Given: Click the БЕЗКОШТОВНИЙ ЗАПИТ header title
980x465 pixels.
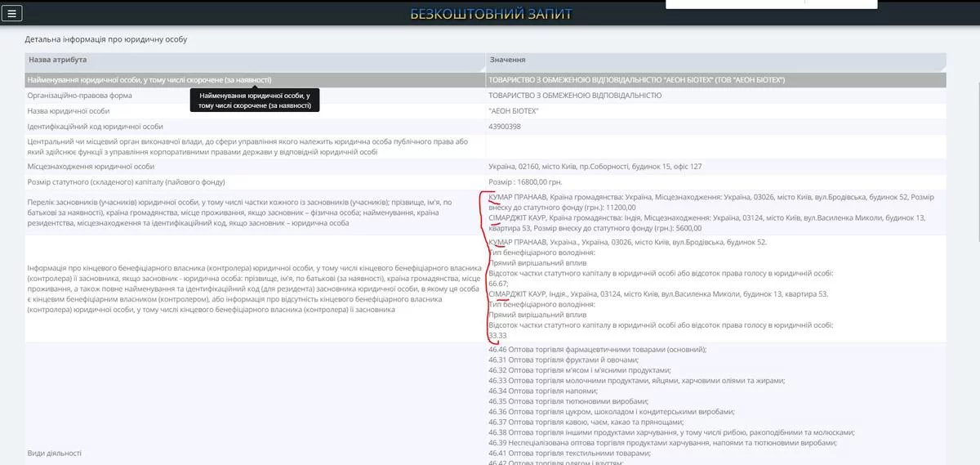Looking at the screenshot, I should pyautogui.click(x=491, y=14).
